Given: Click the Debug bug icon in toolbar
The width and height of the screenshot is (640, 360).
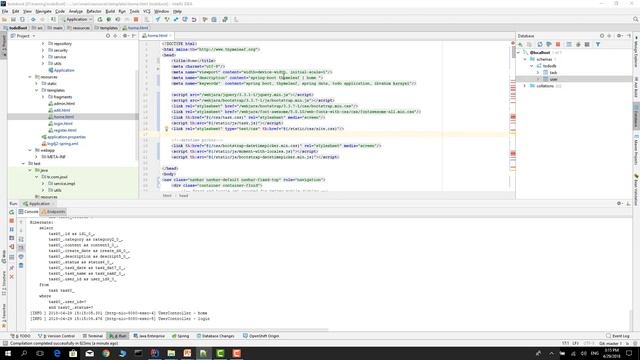Looking at the screenshot, I should pos(109,20).
